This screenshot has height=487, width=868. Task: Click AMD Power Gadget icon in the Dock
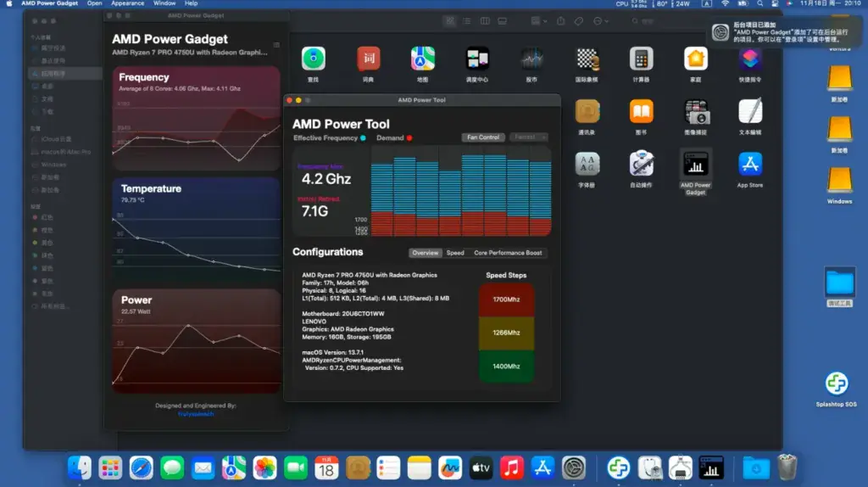(x=711, y=468)
